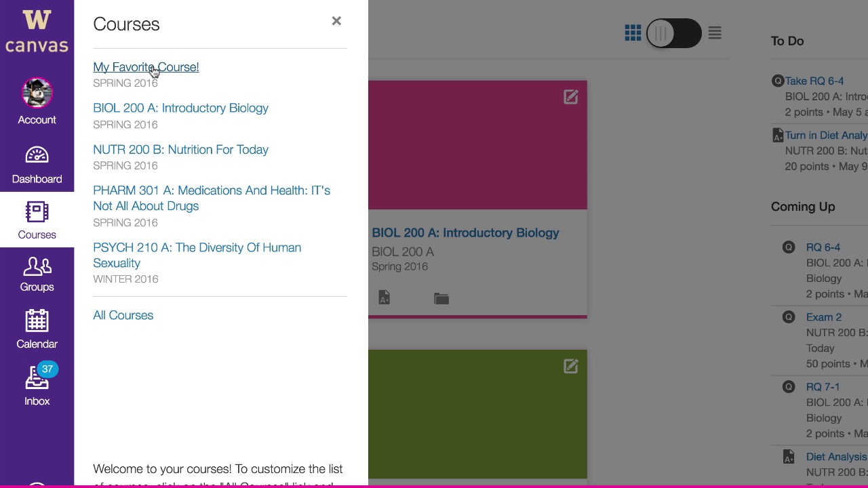View the All Courses link

[123, 315]
